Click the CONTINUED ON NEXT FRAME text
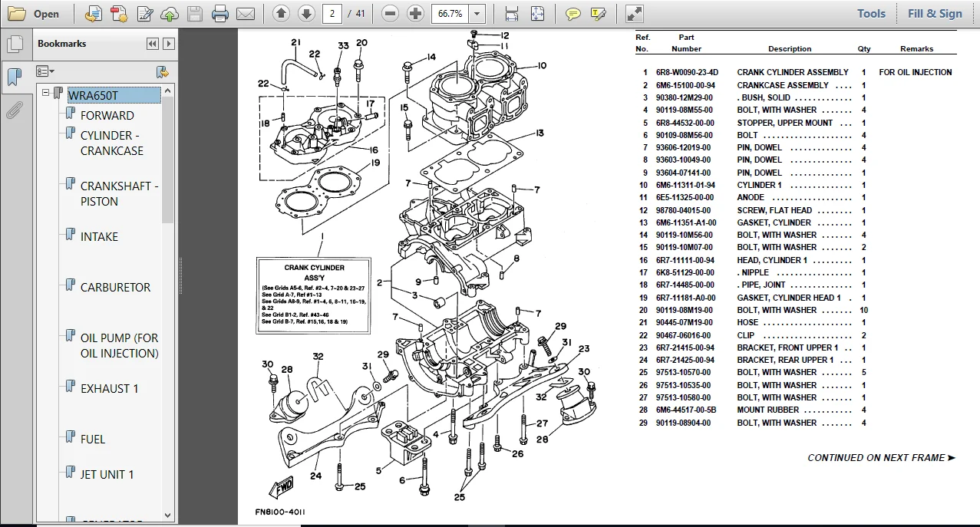Image resolution: width=980 pixels, height=527 pixels. [x=881, y=458]
